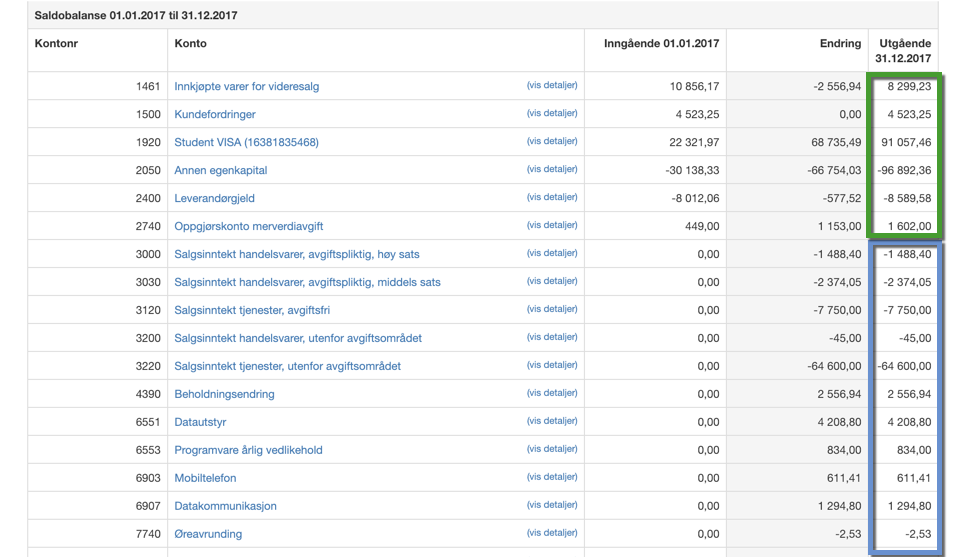Open the Beholdningsendring account
The height and width of the screenshot is (557, 967).
(224, 394)
